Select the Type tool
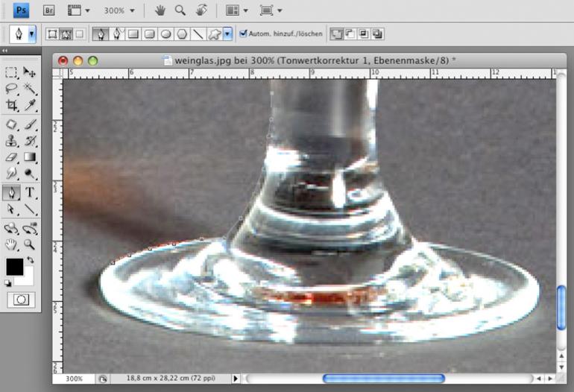This screenshot has width=574, height=392. [30, 192]
